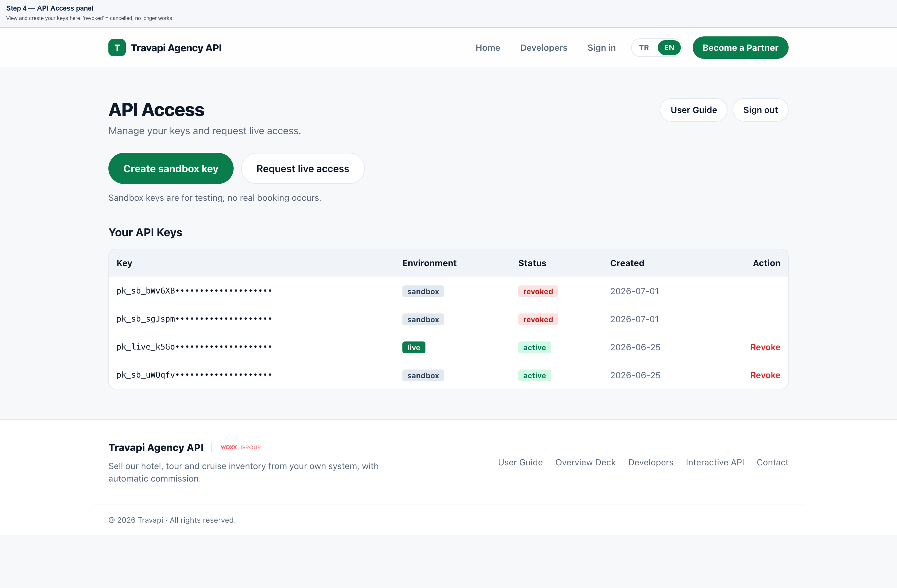Open Overview Deck footer link
This screenshot has width=897, height=588.
point(585,462)
